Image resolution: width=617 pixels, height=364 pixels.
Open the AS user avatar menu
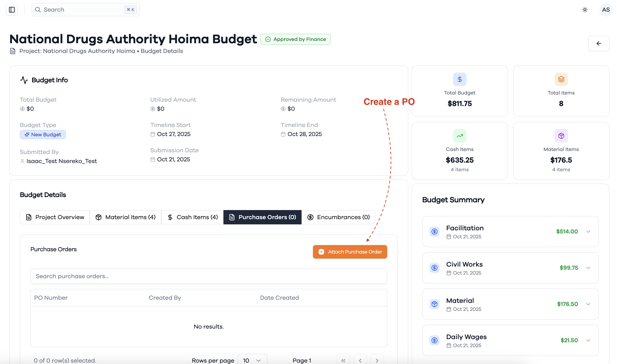pos(606,10)
